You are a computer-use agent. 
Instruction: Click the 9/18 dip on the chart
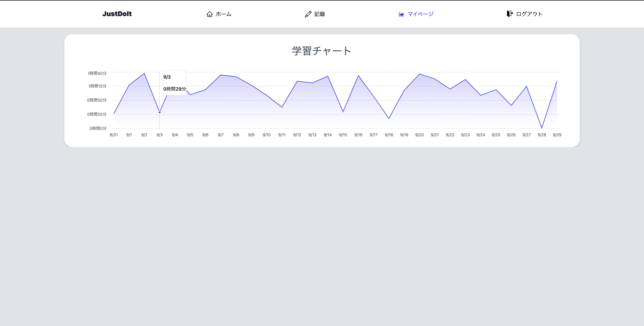click(x=389, y=118)
